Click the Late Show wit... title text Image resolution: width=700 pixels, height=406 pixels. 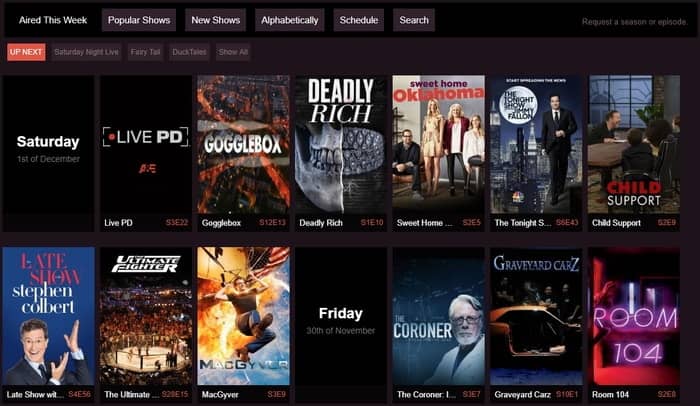(x=35, y=394)
